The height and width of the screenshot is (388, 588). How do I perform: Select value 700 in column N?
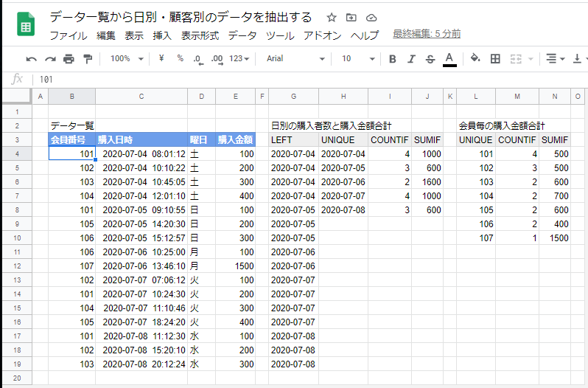point(555,196)
